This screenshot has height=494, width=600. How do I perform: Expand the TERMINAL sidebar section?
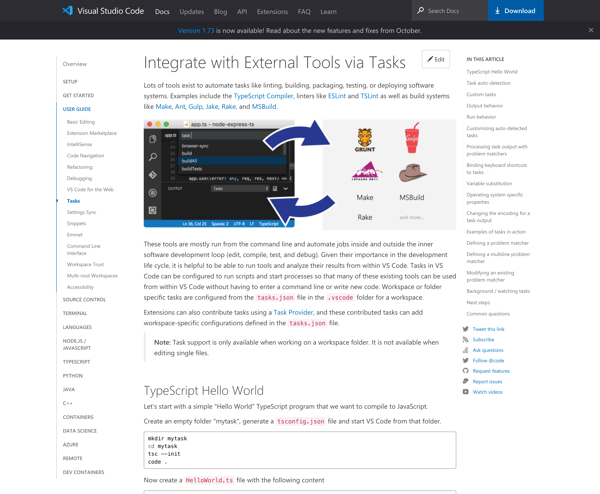75,313
